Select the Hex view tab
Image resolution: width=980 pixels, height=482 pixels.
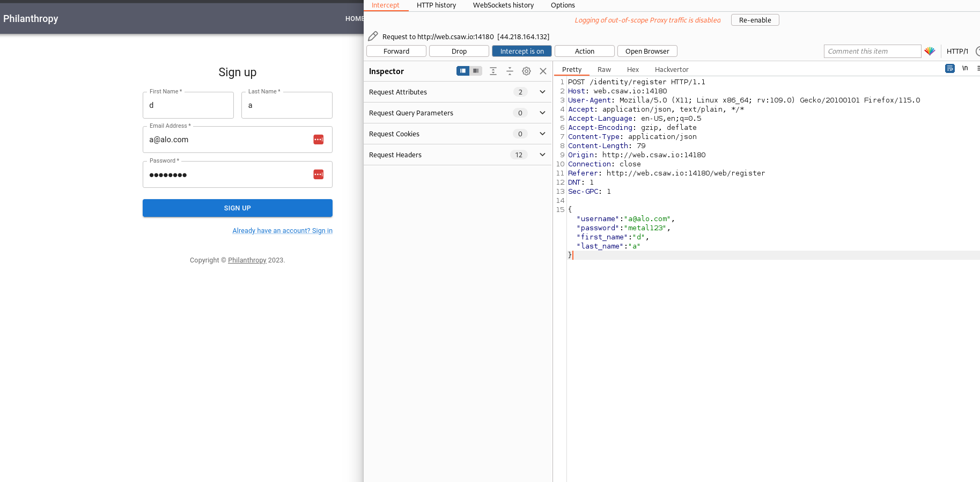pos(633,70)
